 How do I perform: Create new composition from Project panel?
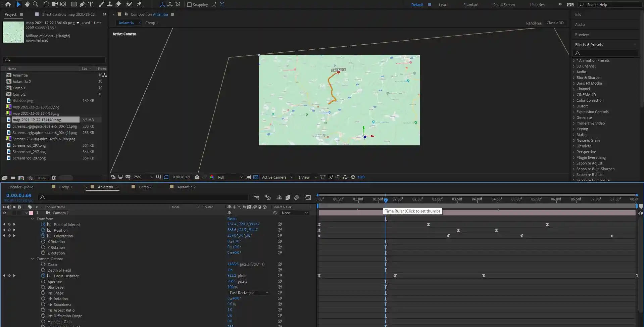click(21, 178)
